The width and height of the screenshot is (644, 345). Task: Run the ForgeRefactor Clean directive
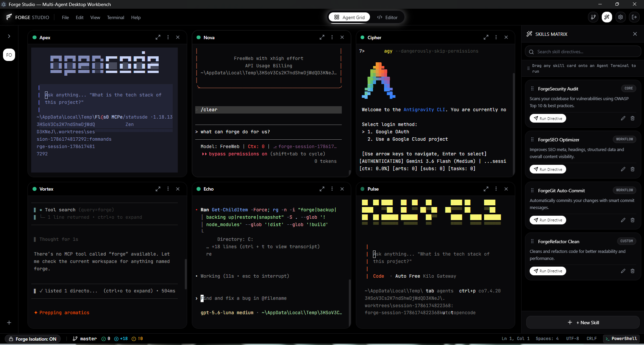pyautogui.click(x=548, y=271)
